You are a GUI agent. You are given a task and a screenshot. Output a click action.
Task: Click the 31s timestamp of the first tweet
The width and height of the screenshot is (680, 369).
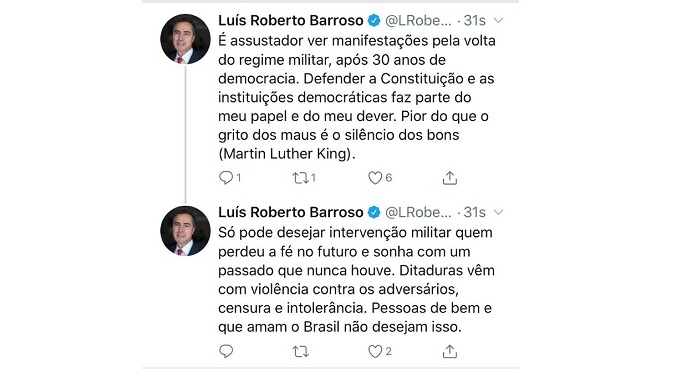click(474, 20)
